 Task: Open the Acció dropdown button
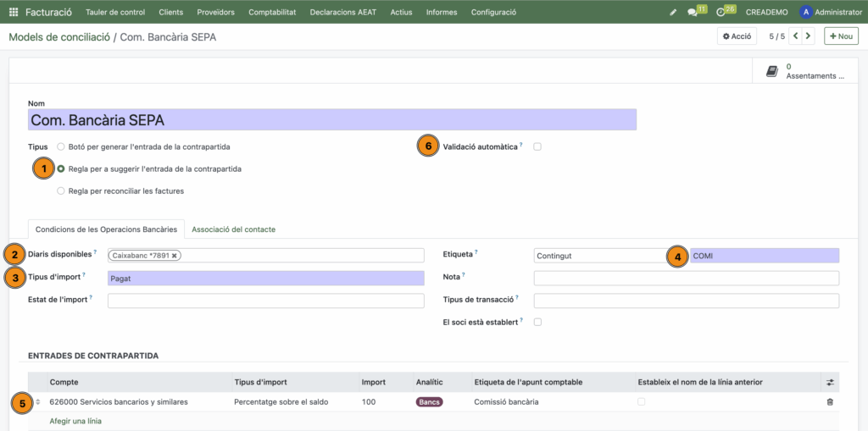point(737,36)
